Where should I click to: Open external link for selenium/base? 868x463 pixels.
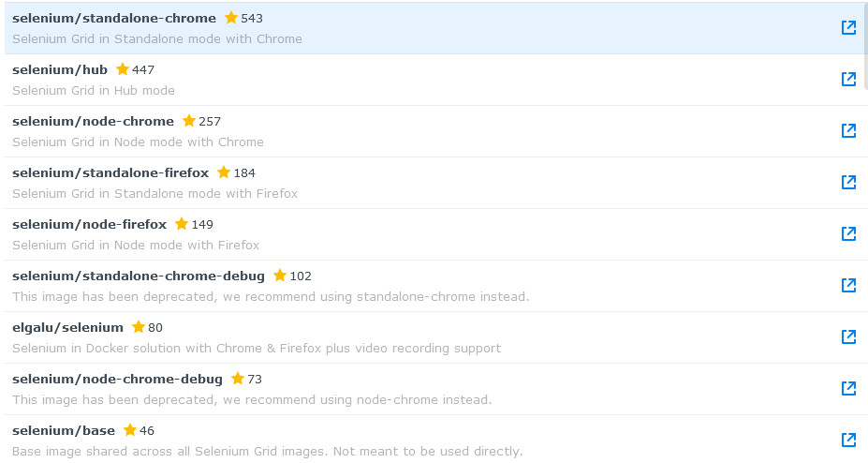click(x=848, y=440)
